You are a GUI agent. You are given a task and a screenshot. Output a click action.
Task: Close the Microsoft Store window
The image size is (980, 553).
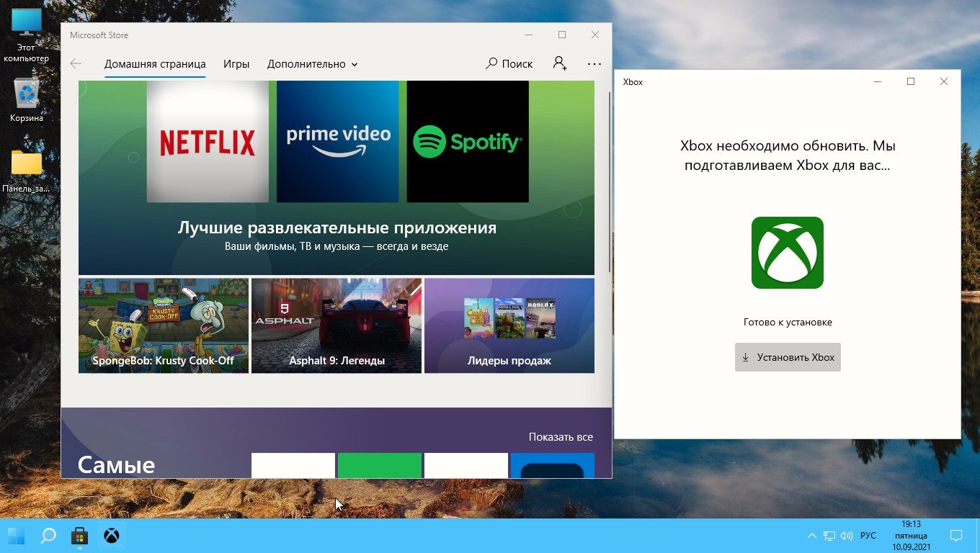(595, 35)
